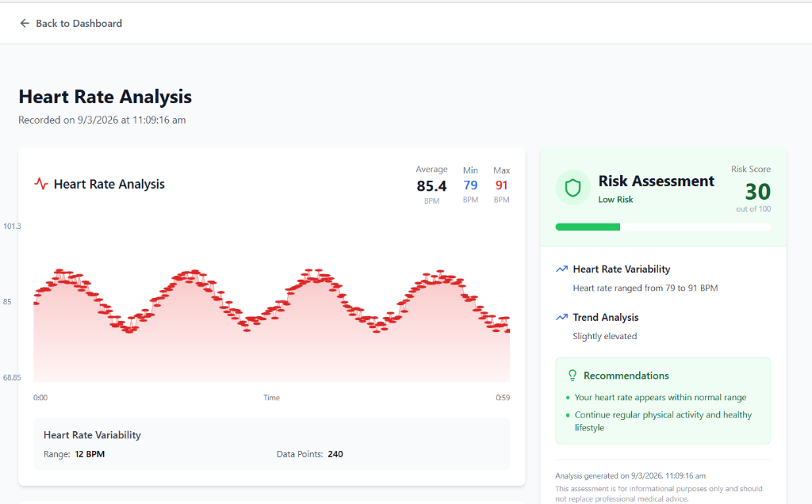Click the y-axis label 85
Image resolution: width=812 pixels, height=504 pixels.
(x=7, y=302)
